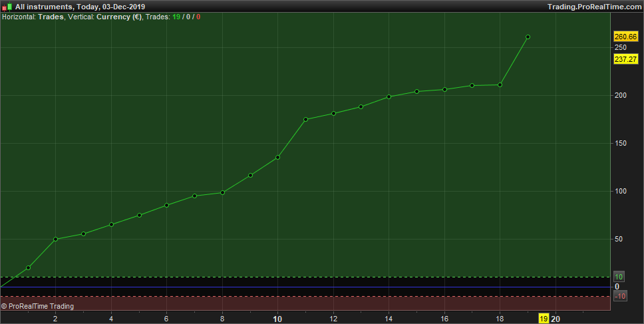Click the red -10 threshold label
This screenshot has width=644, height=324.
[620, 296]
